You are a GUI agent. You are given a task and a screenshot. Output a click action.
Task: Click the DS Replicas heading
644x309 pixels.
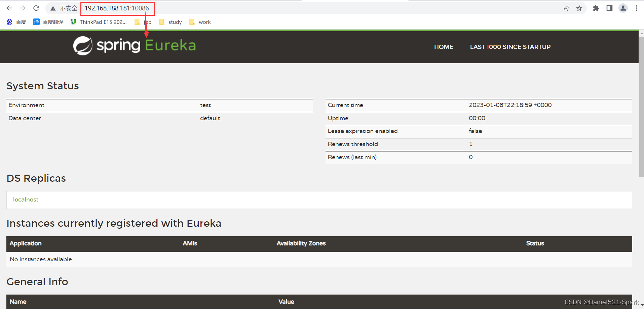(36, 178)
